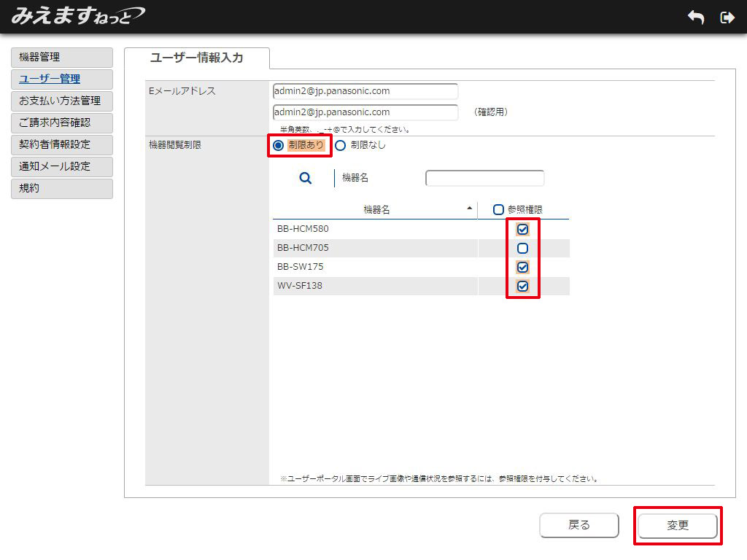Open お支払い方法管理 menu item
Screen dimensions: 747x560
[x=62, y=101]
